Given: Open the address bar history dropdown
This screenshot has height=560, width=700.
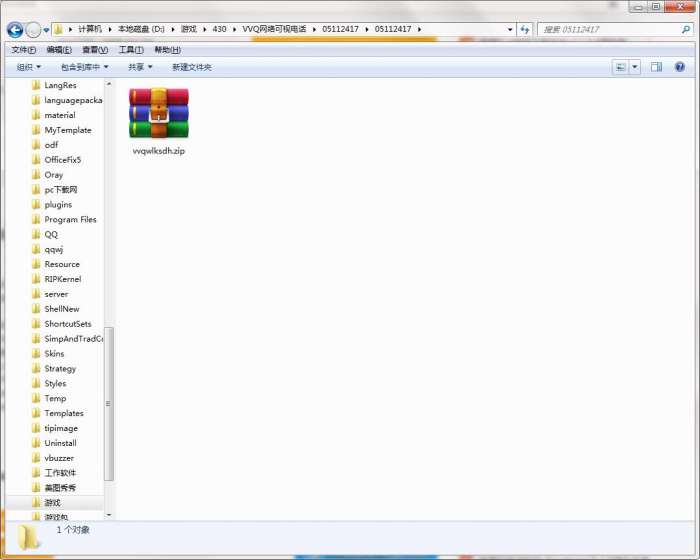Looking at the screenshot, I should [510, 29].
